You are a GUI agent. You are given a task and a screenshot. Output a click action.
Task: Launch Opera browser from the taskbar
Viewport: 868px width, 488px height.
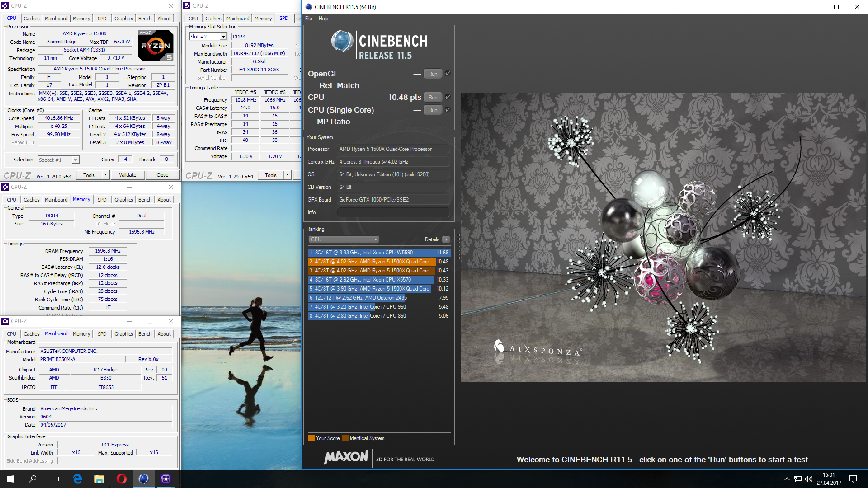coord(122,479)
